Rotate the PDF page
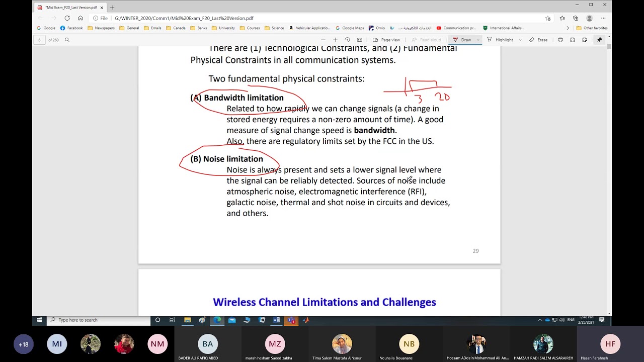644x362 pixels. click(x=347, y=40)
